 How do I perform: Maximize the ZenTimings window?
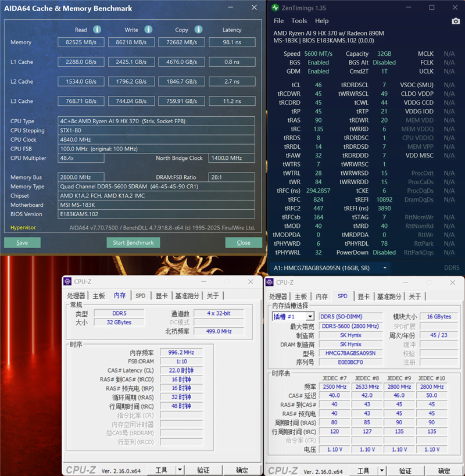(432, 8)
